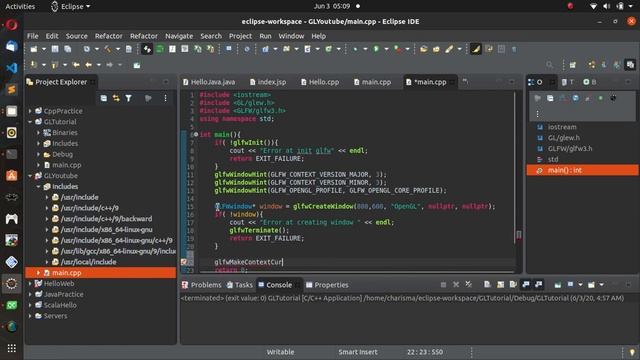Click the Open Type folder icon
The height and width of the screenshot is (360, 640).
[x=424, y=49]
